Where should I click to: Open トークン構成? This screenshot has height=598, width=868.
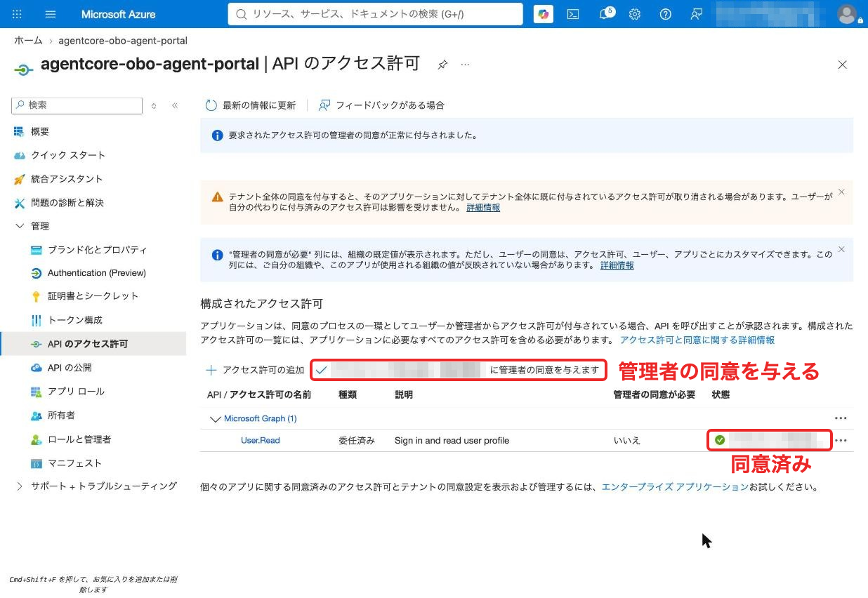pyautogui.click(x=74, y=320)
